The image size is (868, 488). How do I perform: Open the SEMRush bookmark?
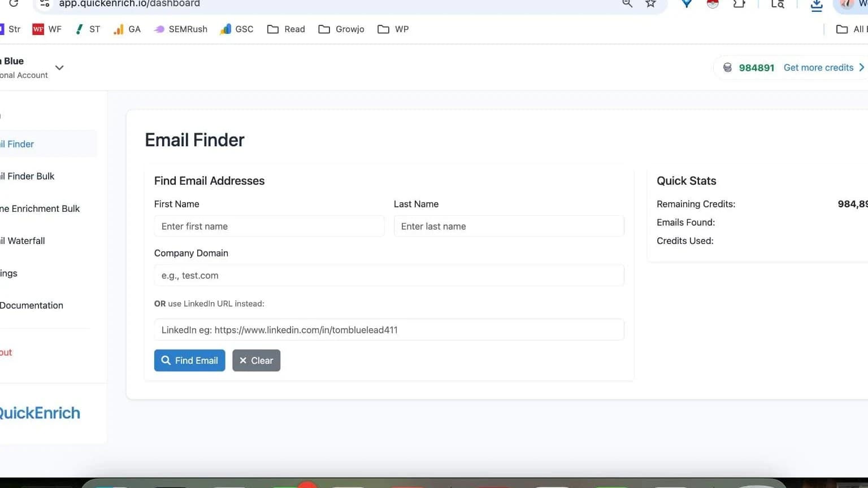click(x=181, y=29)
